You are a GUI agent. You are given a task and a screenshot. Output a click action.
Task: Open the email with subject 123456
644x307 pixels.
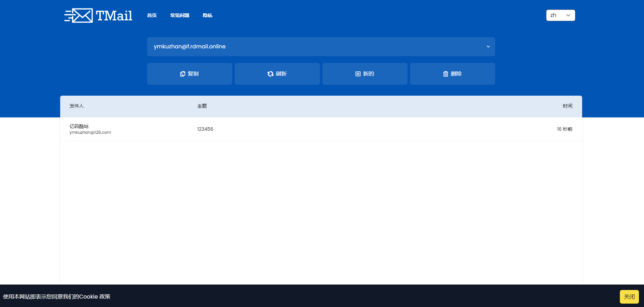tap(205, 129)
